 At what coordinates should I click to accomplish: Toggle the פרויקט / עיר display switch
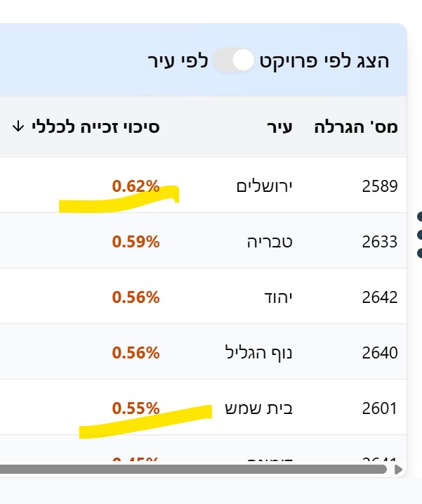pyautogui.click(x=234, y=60)
